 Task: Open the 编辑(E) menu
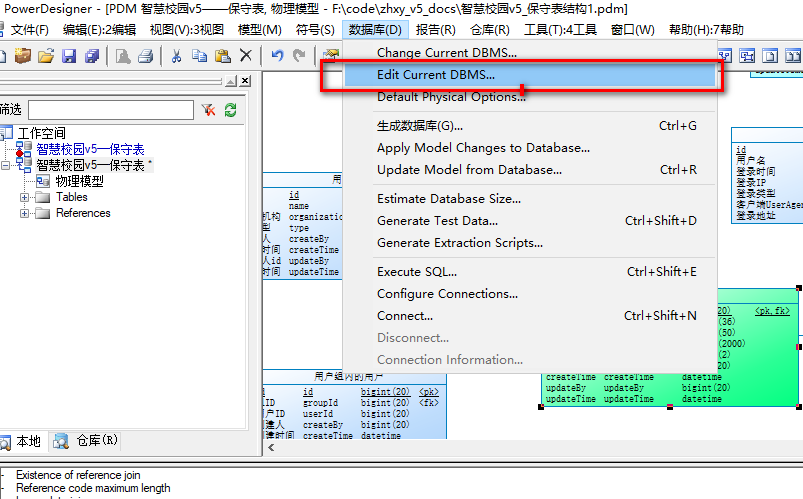click(x=99, y=30)
